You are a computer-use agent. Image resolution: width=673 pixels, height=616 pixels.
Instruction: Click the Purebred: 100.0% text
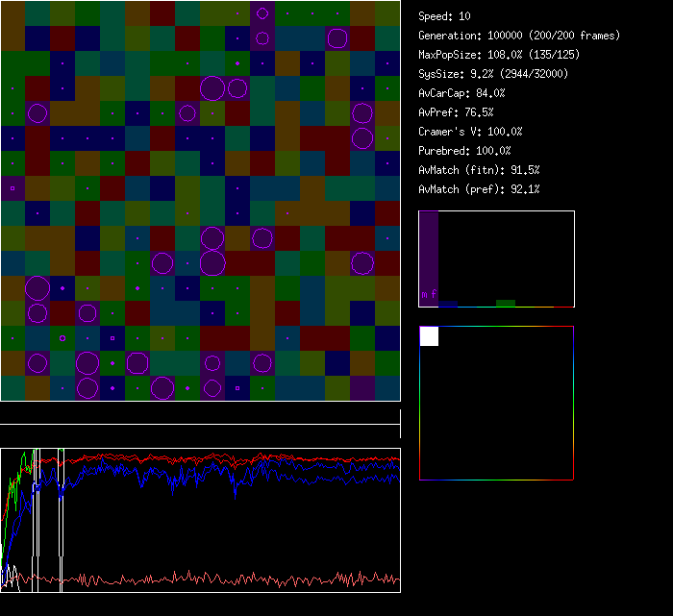coord(464,151)
